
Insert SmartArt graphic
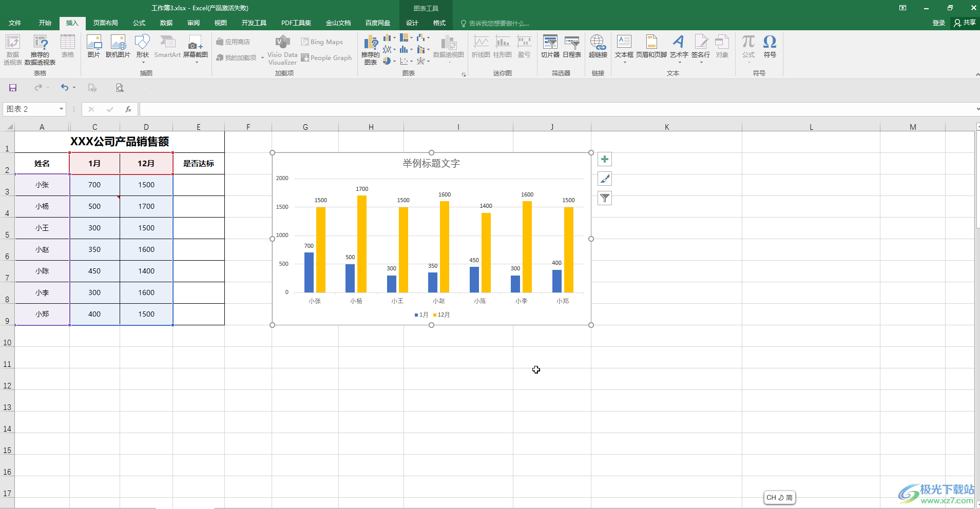point(167,46)
